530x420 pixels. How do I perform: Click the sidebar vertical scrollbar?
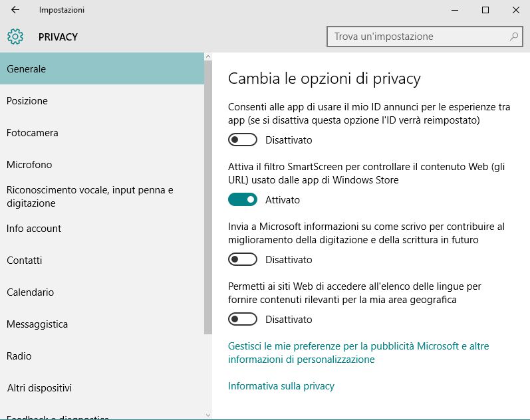pyautogui.click(x=207, y=199)
